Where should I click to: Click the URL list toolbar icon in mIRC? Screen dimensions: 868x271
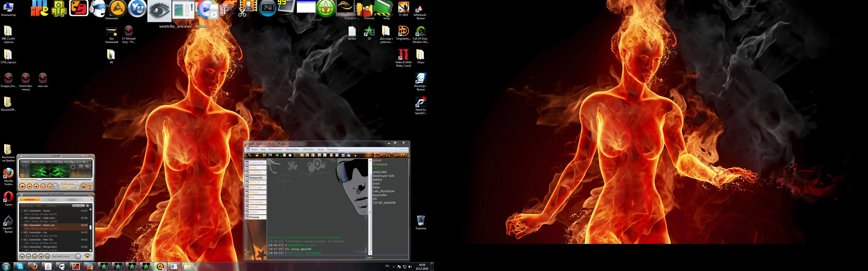337,155
